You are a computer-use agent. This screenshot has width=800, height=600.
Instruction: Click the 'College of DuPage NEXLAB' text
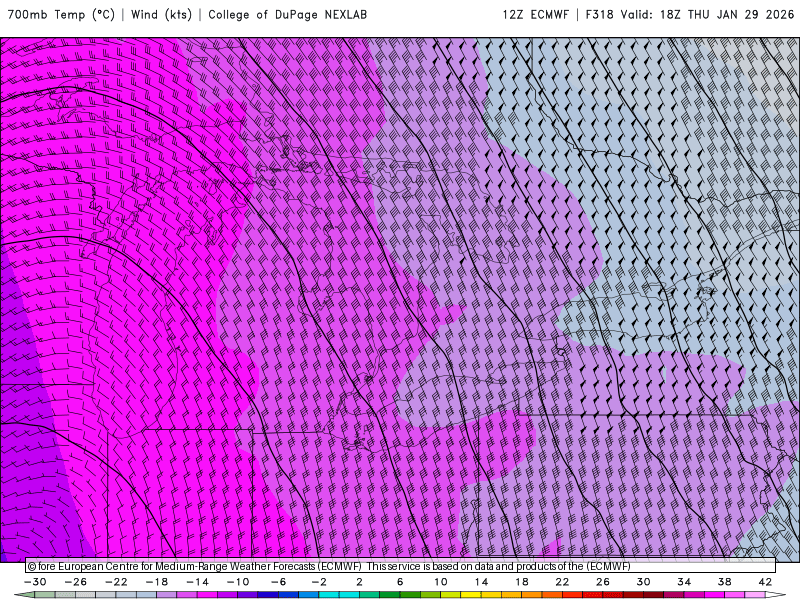pyautogui.click(x=288, y=15)
